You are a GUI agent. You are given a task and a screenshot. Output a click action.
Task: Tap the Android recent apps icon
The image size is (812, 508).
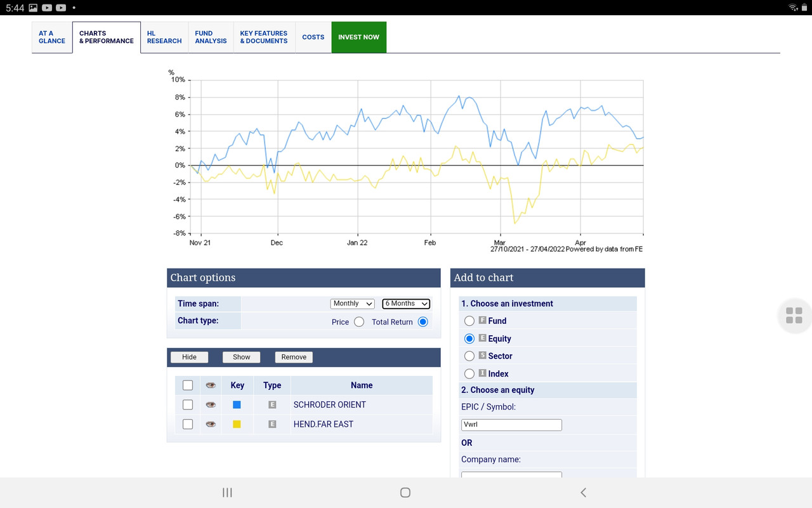(x=227, y=492)
